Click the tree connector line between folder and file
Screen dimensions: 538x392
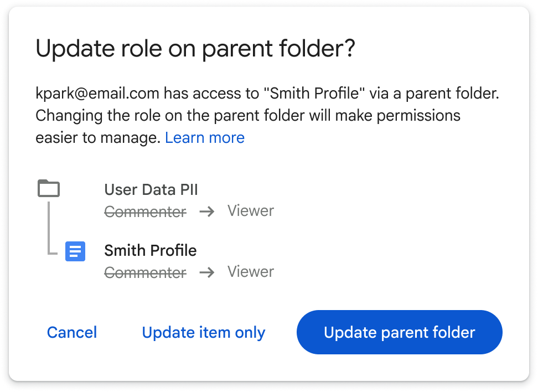point(49,227)
